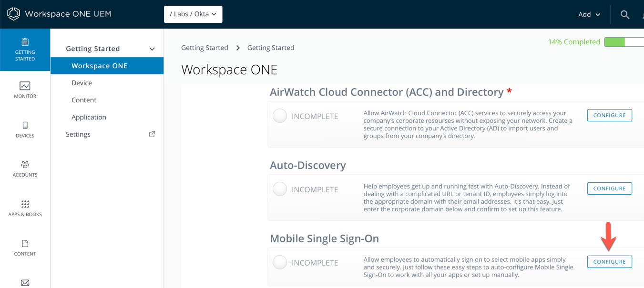The width and height of the screenshot is (644, 288).
Task: Click the search magnifier icon
Action: coord(624,15)
